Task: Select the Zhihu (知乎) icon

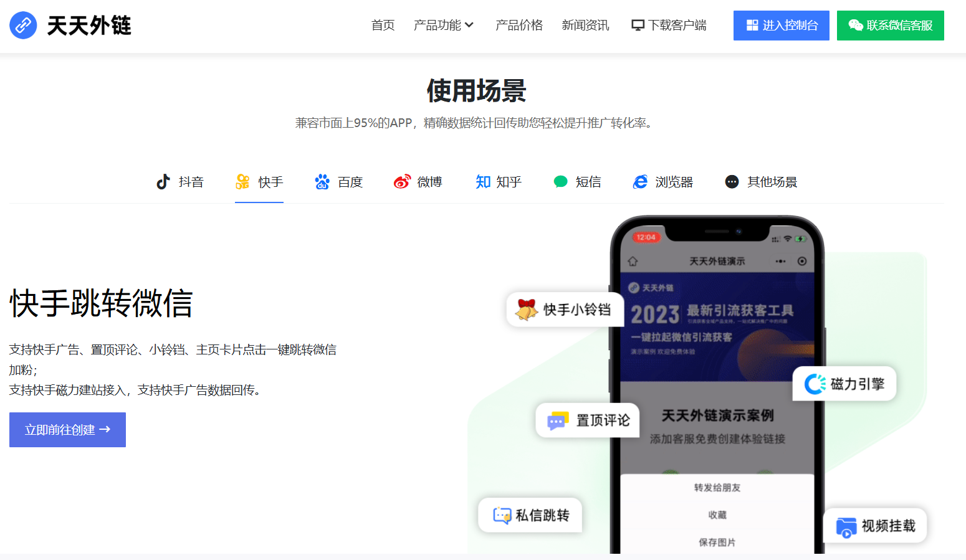Action: (483, 182)
